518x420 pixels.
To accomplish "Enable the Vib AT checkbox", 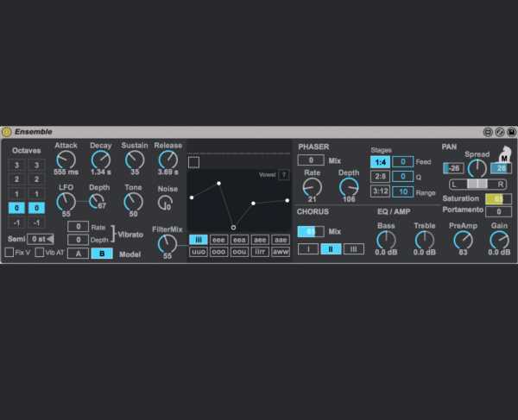I will click(40, 253).
